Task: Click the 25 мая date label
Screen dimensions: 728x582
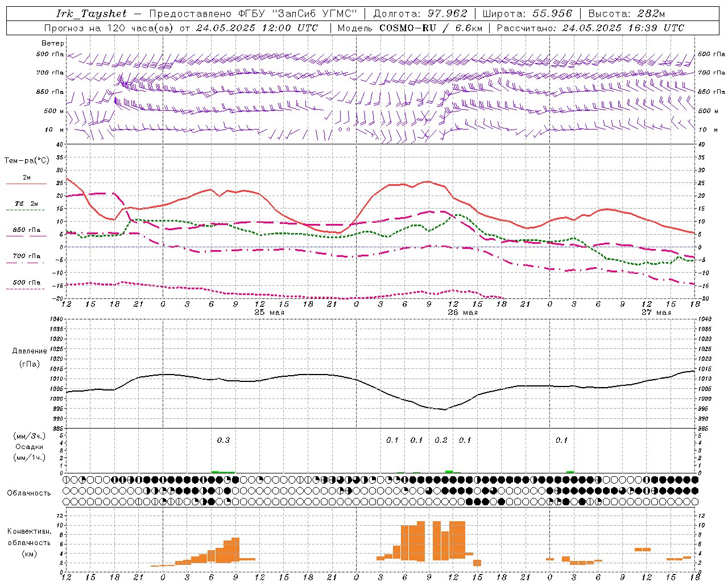Action: [269, 313]
